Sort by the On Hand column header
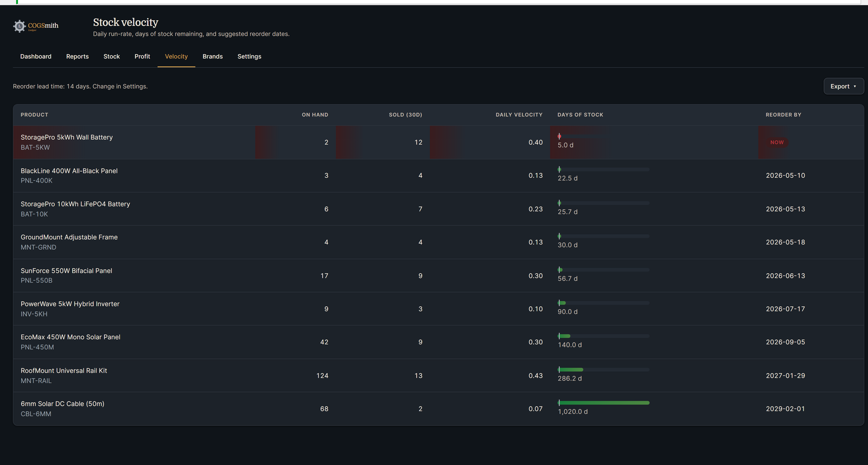 pyautogui.click(x=315, y=115)
